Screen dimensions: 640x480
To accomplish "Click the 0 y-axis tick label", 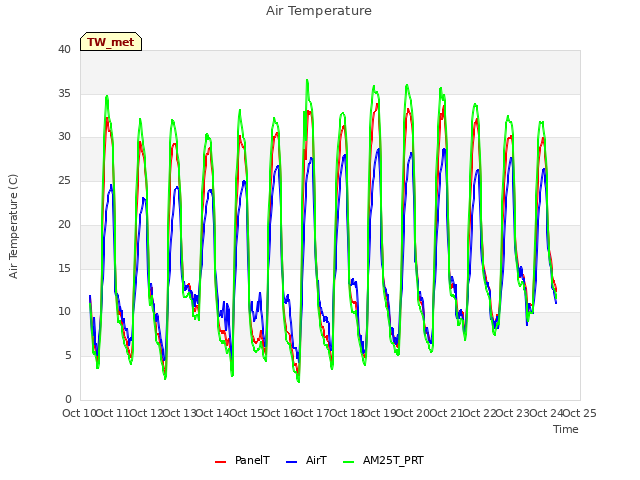I will point(68,399).
